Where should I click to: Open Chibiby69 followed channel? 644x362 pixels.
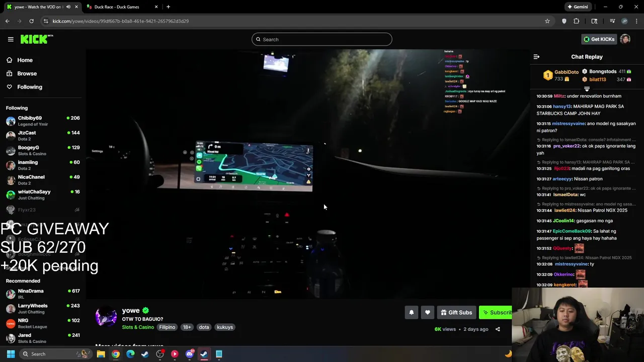tap(43, 121)
